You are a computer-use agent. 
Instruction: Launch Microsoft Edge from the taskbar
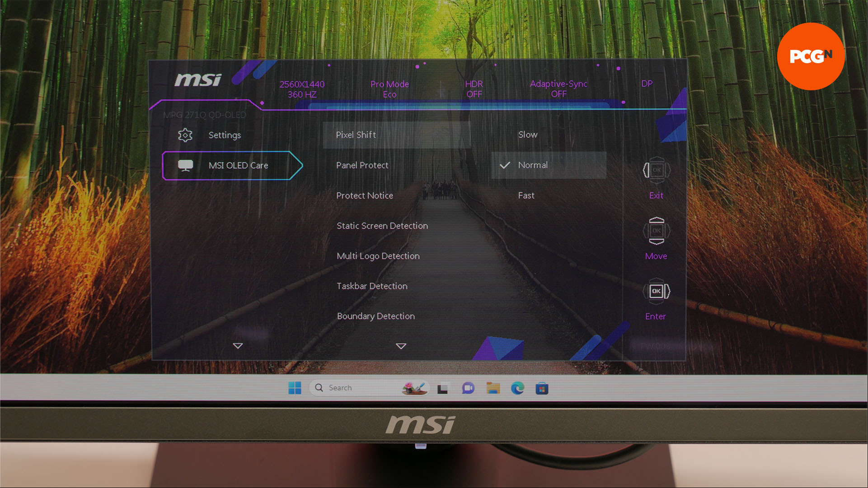(x=517, y=388)
